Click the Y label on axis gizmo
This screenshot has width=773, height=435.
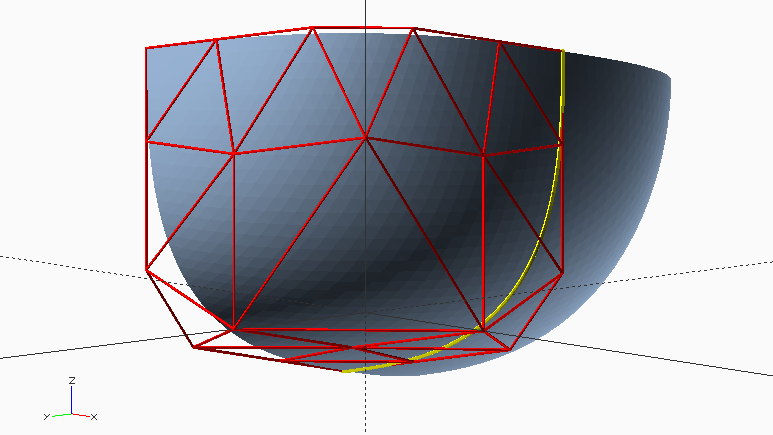[47, 416]
